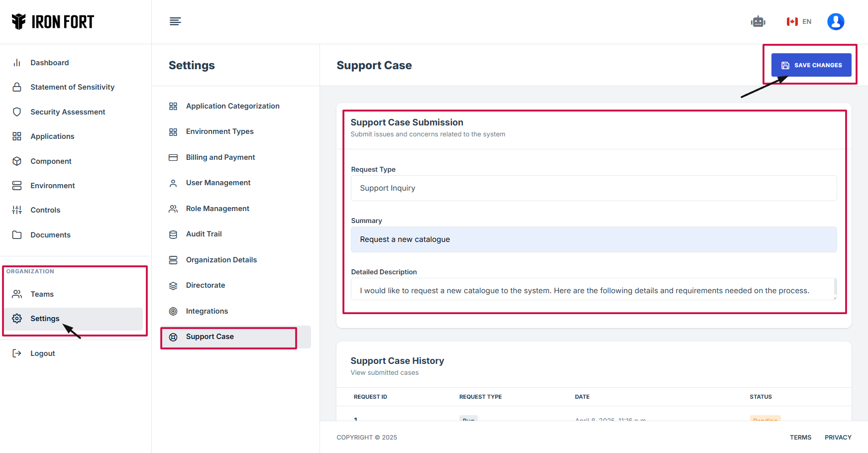This screenshot has height=453, width=868.
Task: Click into the Summary text field
Action: [x=593, y=239]
